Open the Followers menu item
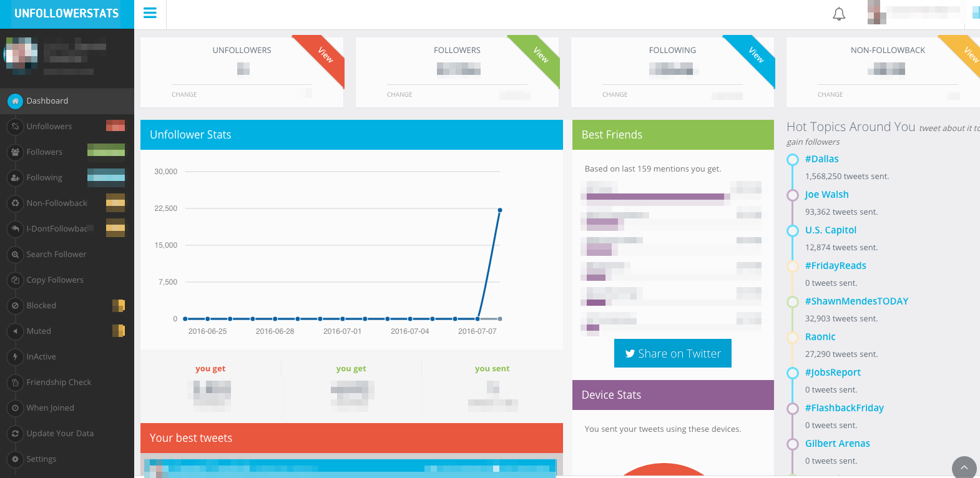Screen dimensions: 980x478 click(67, 152)
